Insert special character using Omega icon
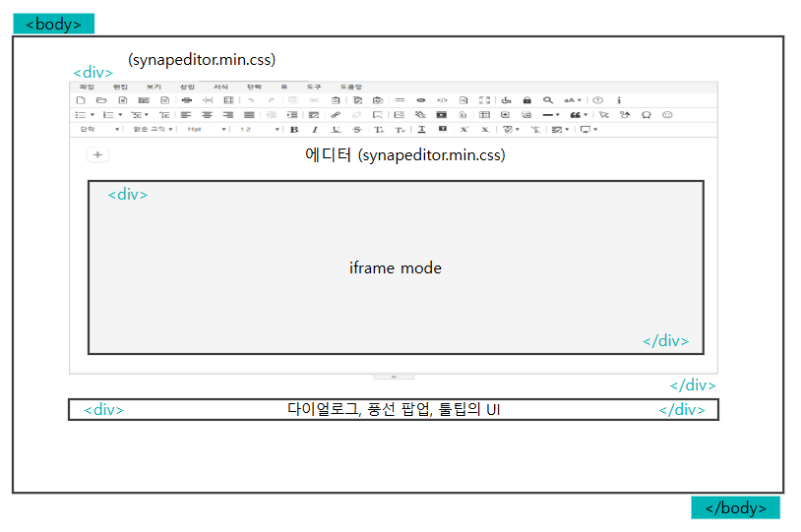This screenshot has width=801, height=532. 646,115
